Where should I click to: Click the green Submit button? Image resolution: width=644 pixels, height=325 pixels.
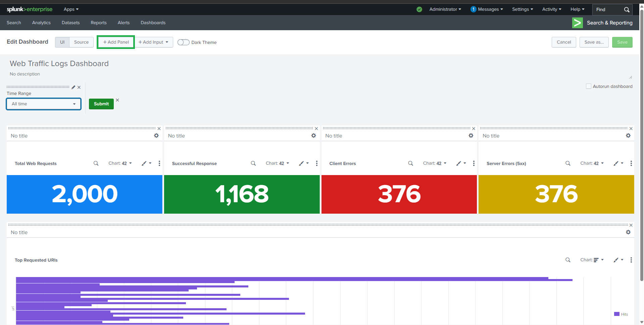tap(101, 104)
